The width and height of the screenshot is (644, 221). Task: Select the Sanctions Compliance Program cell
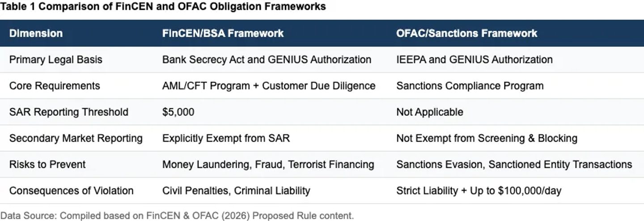tap(470, 86)
